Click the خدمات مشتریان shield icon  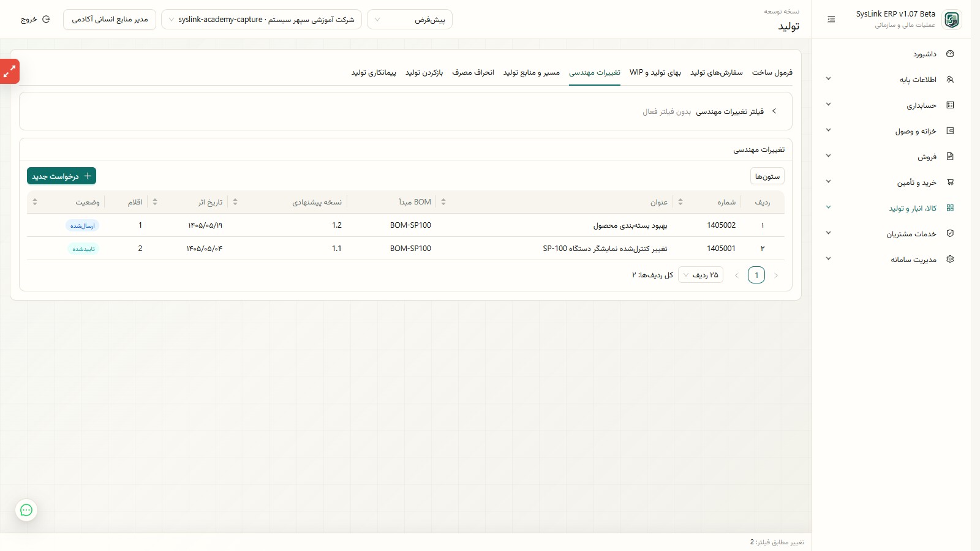click(x=950, y=234)
